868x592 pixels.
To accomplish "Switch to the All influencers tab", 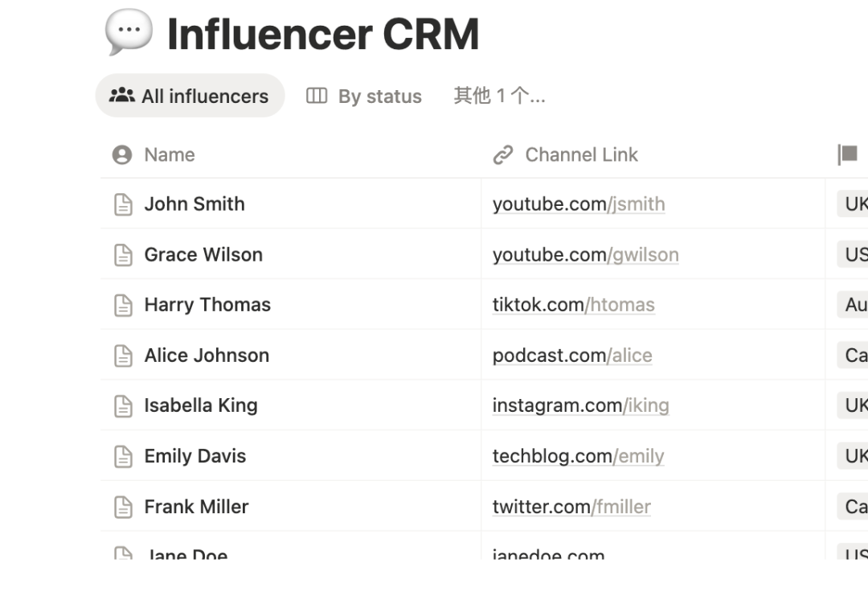I will 190,96.
